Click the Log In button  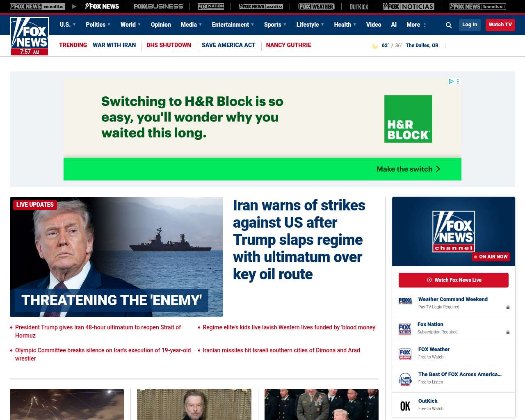click(470, 25)
